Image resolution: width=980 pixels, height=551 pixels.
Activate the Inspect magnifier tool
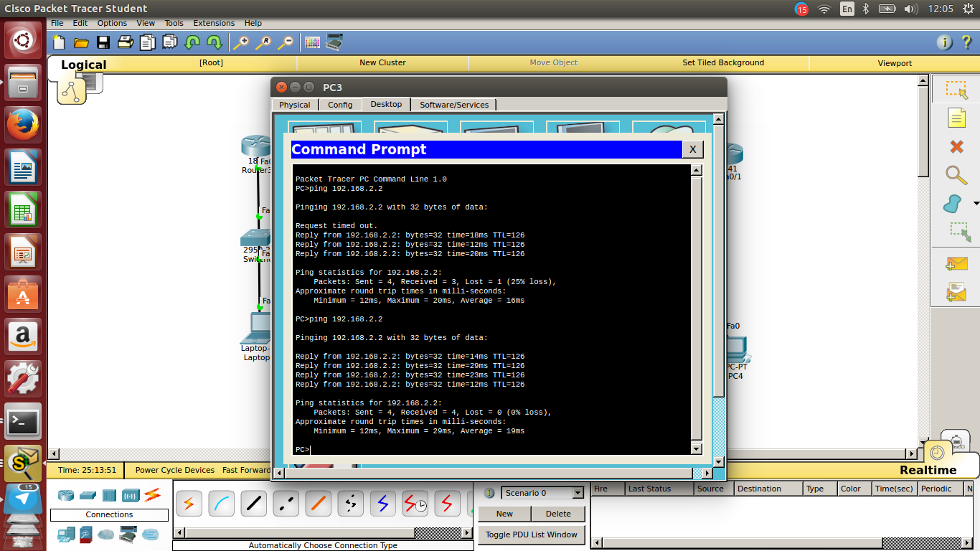pyautogui.click(x=956, y=175)
